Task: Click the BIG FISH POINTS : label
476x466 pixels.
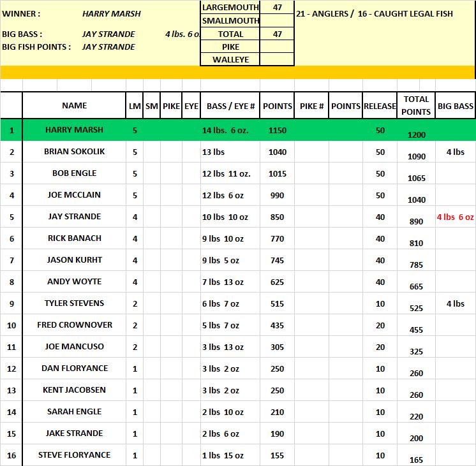Action: pos(36,47)
